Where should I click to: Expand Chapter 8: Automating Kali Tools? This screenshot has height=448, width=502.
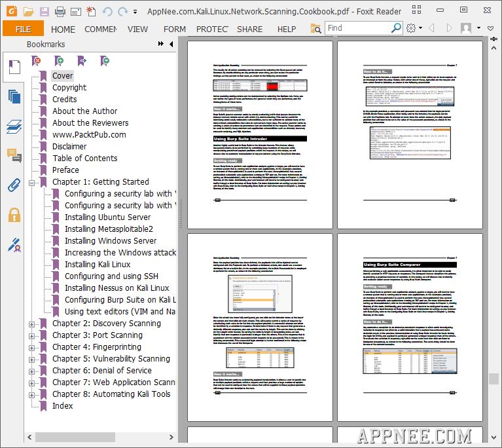coord(31,395)
